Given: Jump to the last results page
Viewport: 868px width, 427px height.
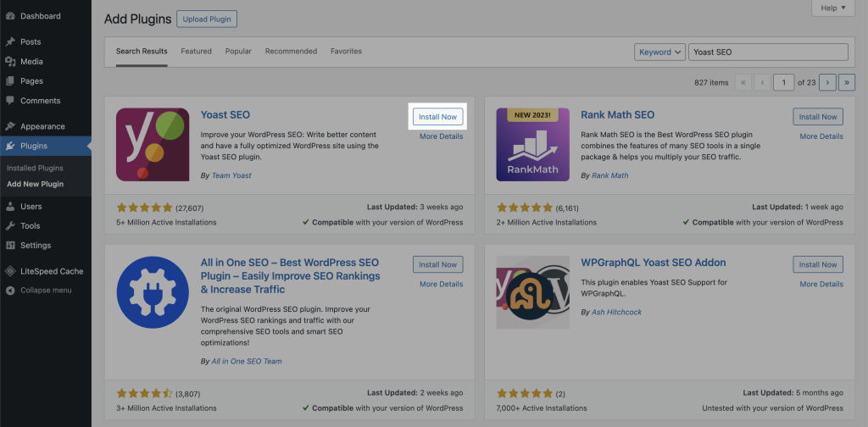Looking at the screenshot, I should click(x=846, y=82).
